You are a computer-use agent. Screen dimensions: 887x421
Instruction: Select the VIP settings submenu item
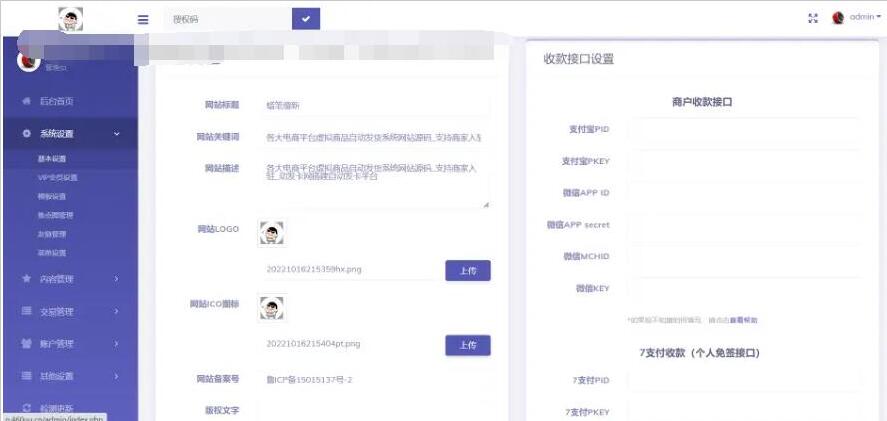coord(58,178)
